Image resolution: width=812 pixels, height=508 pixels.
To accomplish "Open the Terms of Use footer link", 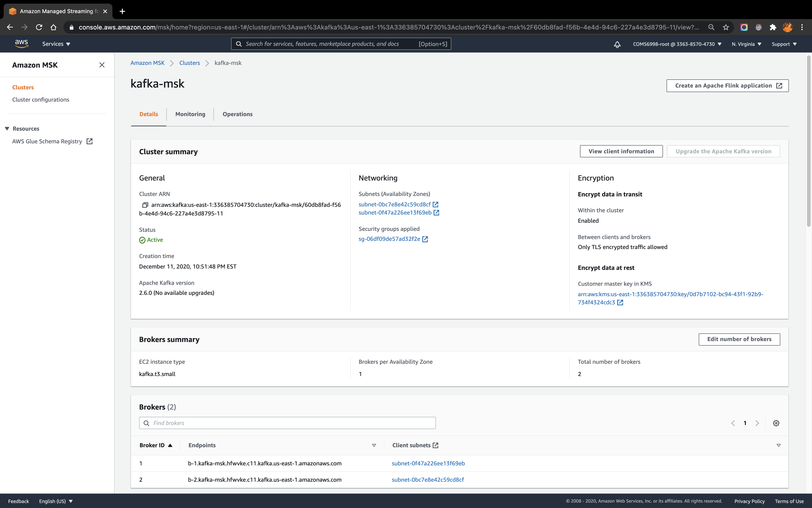I will tap(789, 501).
